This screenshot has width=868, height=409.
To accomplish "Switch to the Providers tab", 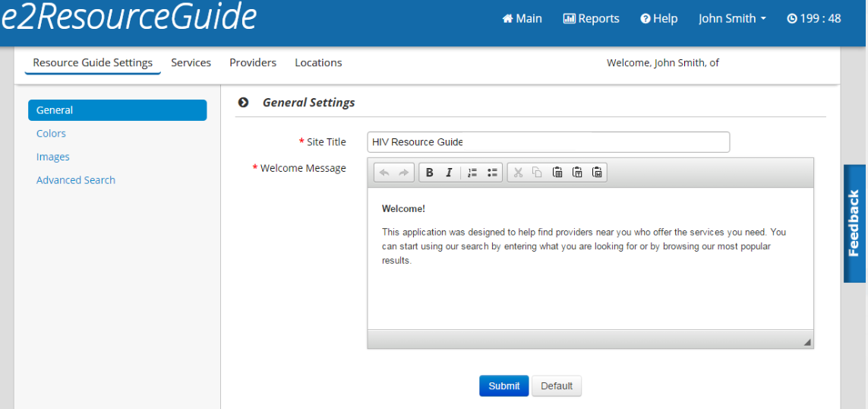I will coord(253,63).
